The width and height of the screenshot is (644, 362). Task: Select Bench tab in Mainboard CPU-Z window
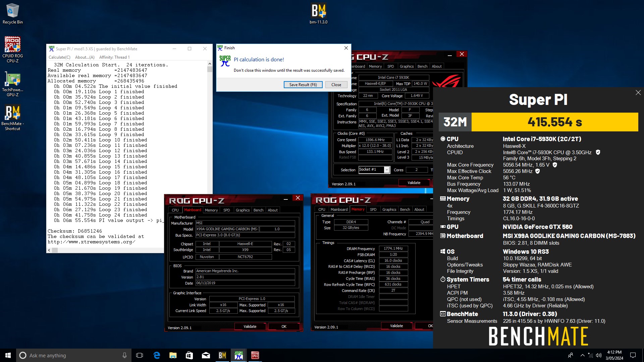click(258, 210)
